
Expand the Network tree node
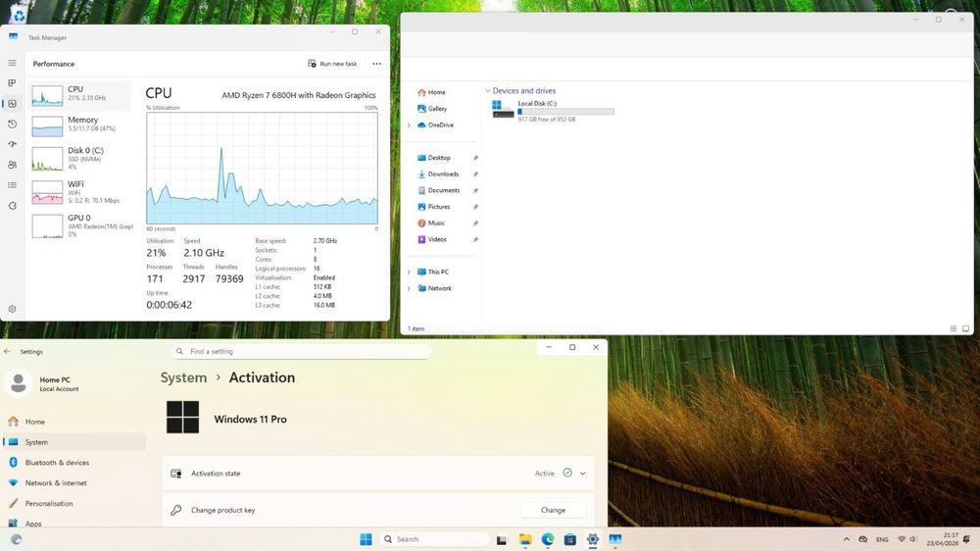coord(409,288)
